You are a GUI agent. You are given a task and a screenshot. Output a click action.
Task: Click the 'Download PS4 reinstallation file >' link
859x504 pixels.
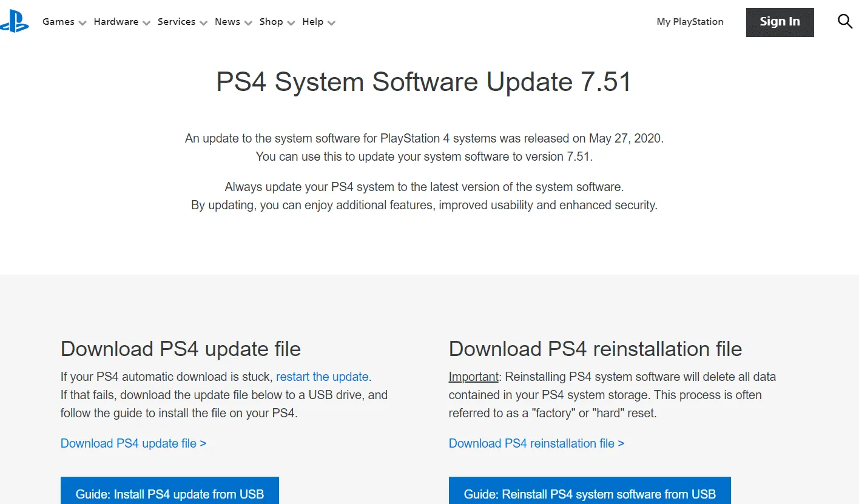(536, 443)
